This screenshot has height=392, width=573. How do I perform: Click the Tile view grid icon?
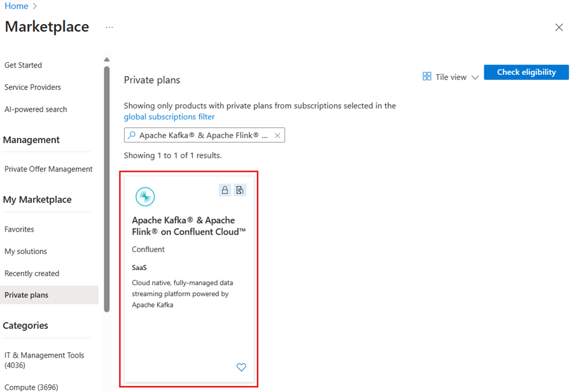(x=427, y=77)
